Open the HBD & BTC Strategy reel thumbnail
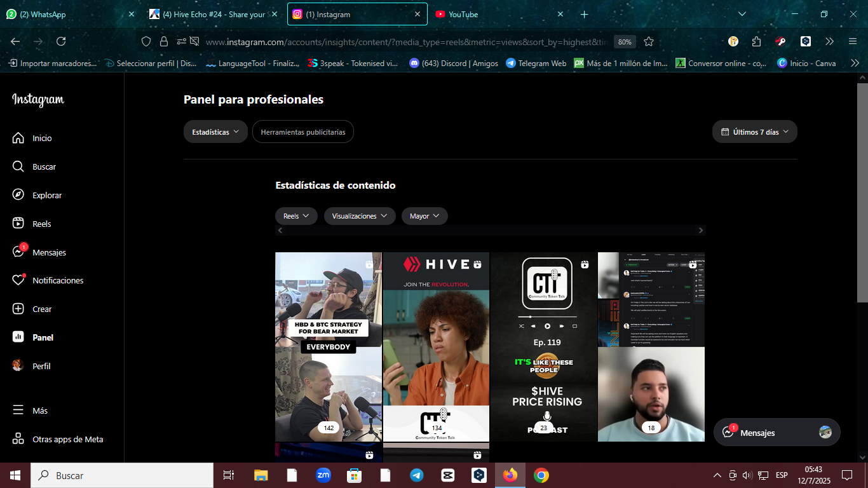Image resolution: width=868 pixels, height=488 pixels. [329, 347]
